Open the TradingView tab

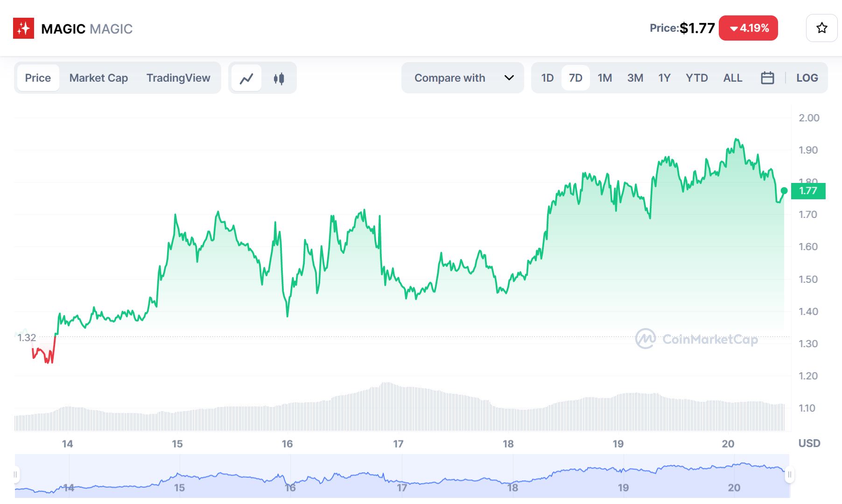point(178,78)
